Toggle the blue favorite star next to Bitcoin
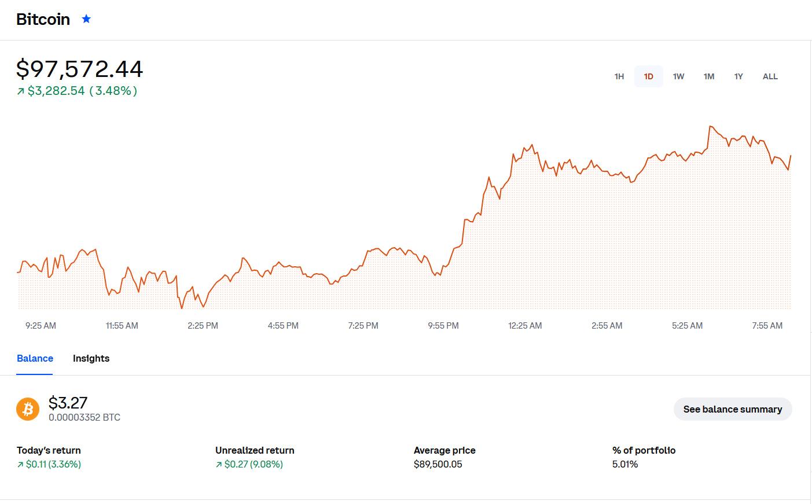 (86, 19)
